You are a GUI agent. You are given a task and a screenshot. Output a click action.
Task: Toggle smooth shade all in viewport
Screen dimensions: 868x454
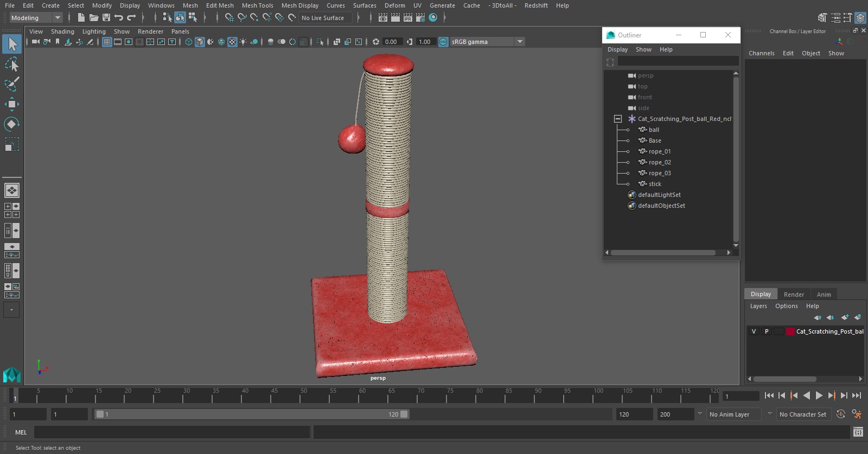200,42
